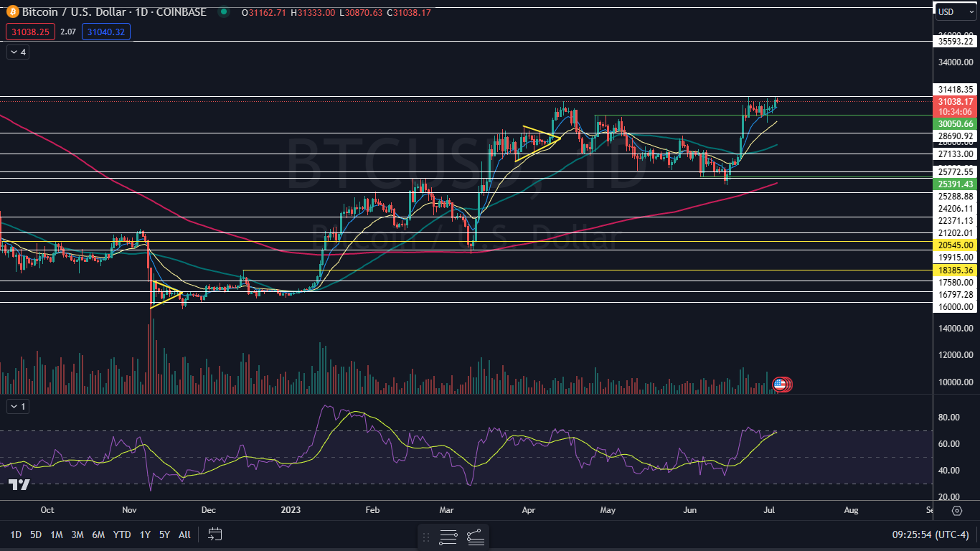Image resolution: width=980 pixels, height=551 pixels.
Task: Click the Aug label on time axis
Action: point(851,511)
